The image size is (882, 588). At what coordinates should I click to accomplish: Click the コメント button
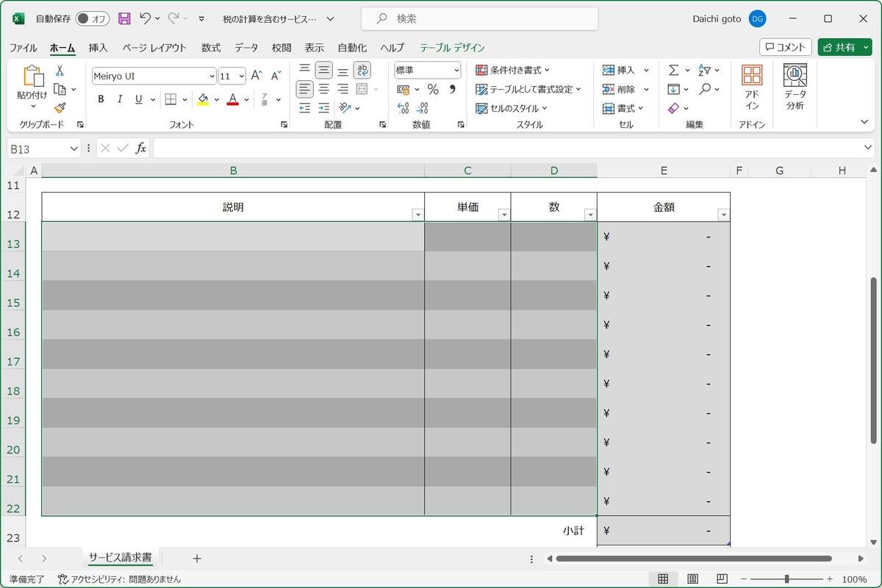coord(785,47)
